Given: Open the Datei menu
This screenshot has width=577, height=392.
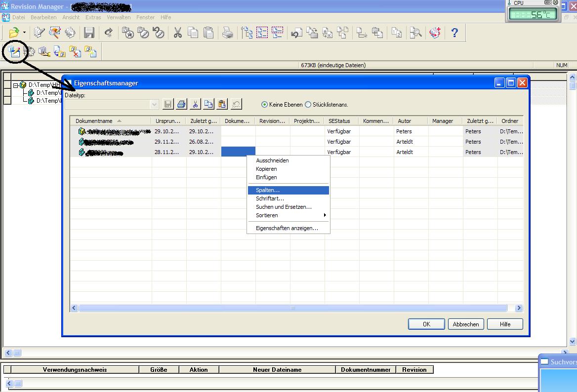Looking at the screenshot, I should [x=19, y=17].
